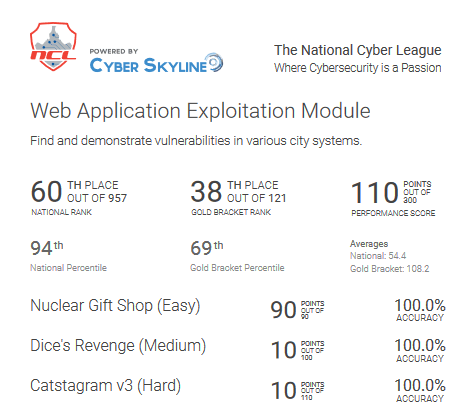The width and height of the screenshot is (466, 409).
Task: Click Nuclear Gift Shop 90 points score
Action: click(297, 310)
